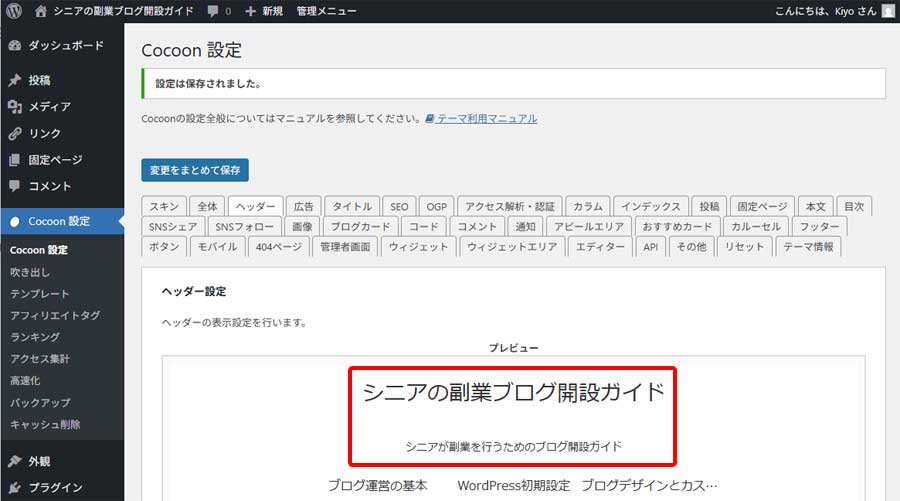Image resolution: width=900 pixels, height=501 pixels.
Task: Click the plus icon for new content
Action: (250, 11)
